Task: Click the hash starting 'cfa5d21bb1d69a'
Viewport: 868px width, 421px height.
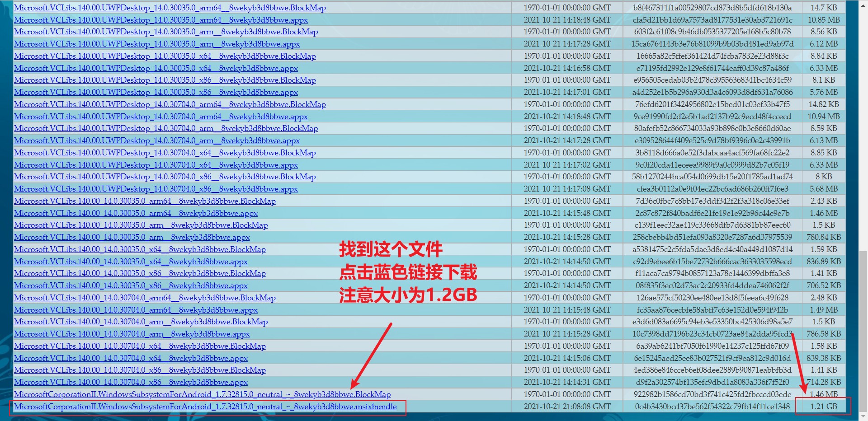Action: pyautogui.click(x=712, y=20)
